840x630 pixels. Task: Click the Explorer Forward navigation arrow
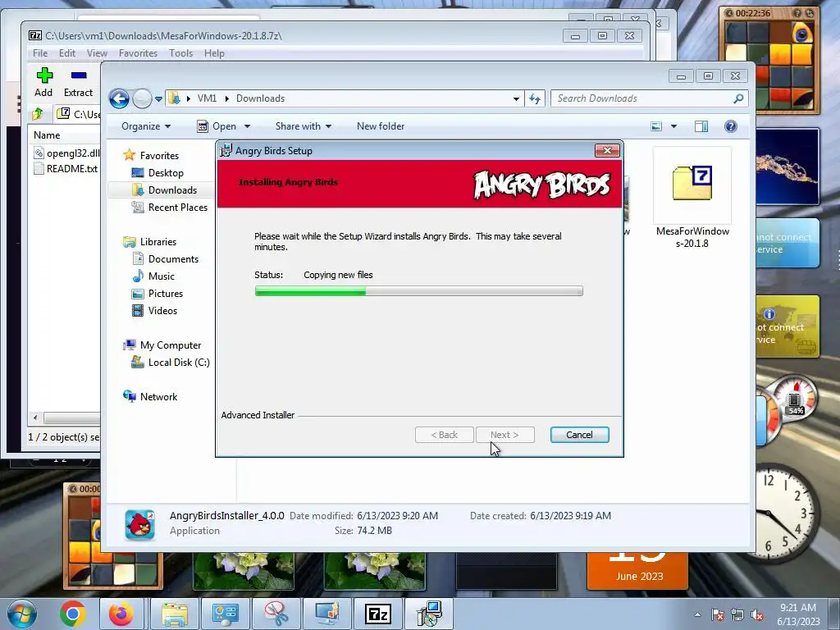pyautogui.click(x=142, y=98)
